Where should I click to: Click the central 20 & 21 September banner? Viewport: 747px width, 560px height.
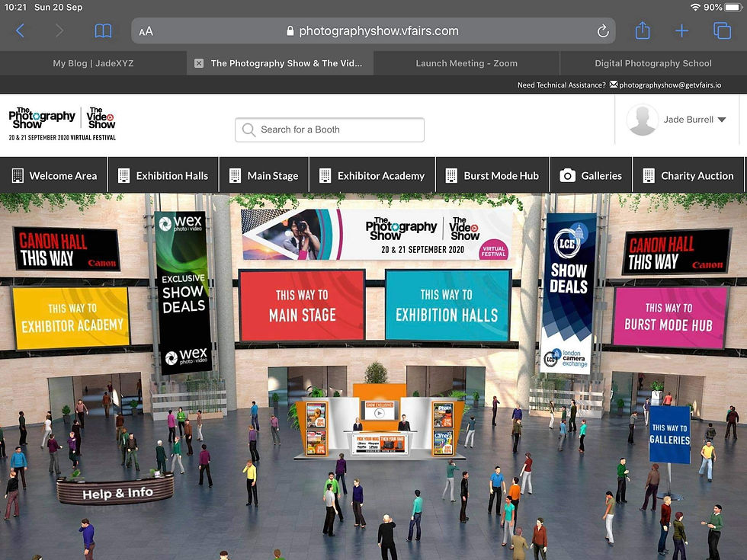377,235
